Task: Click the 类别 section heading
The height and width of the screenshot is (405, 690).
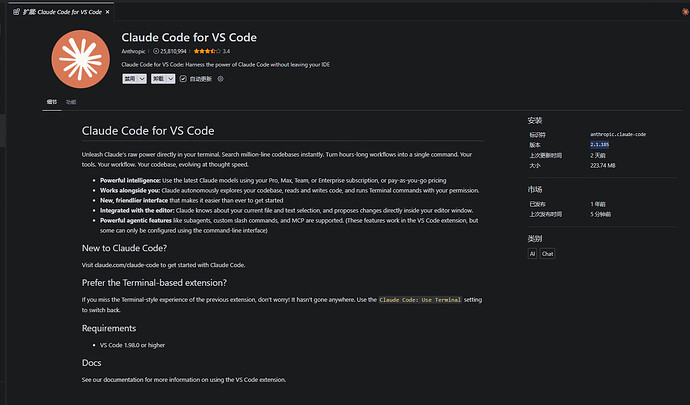Action: pos(535,239)
